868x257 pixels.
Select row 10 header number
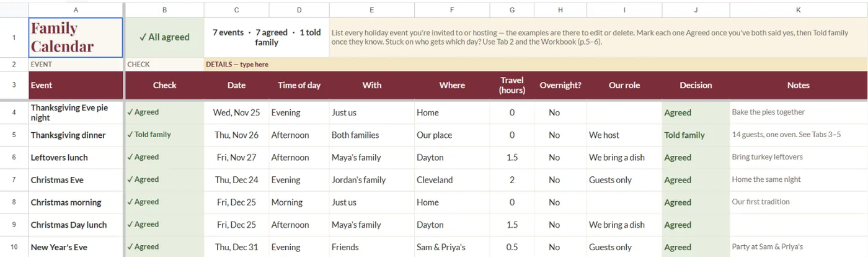point(14,247)
